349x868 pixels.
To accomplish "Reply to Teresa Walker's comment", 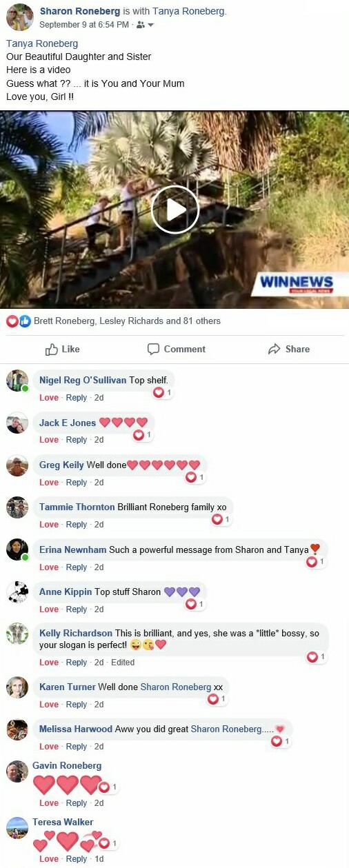I will [x=77, y=859].
